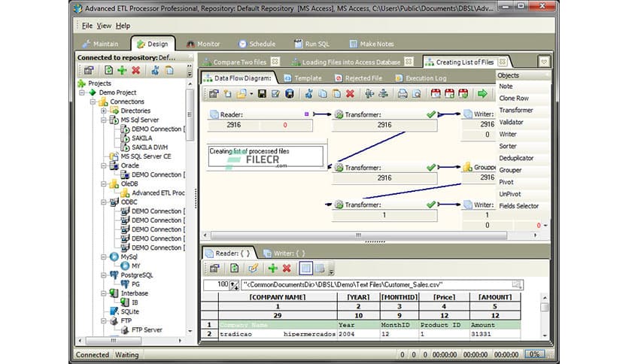
Task: Collapse the Connections tree node
Action: click(93, 102)
